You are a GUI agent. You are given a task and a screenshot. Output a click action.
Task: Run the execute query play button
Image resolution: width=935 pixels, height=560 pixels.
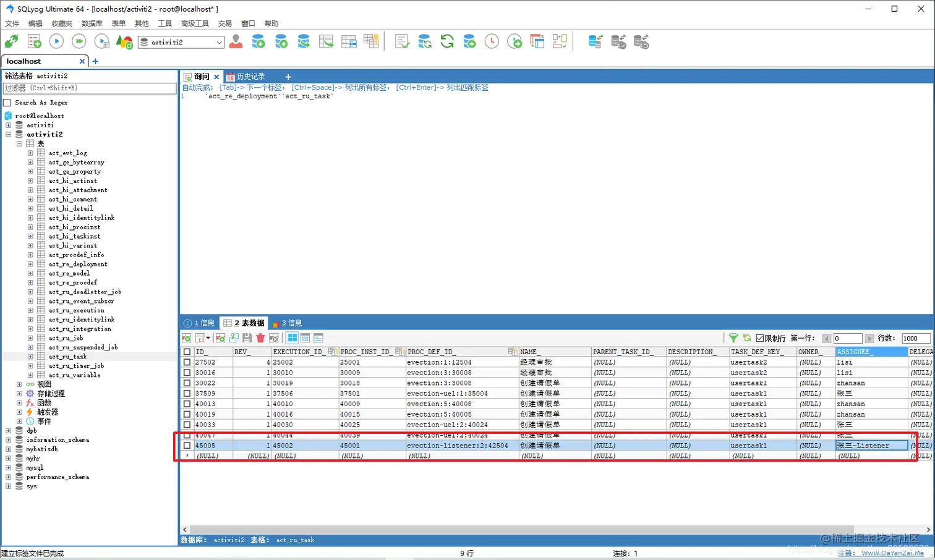click(56, 41)
